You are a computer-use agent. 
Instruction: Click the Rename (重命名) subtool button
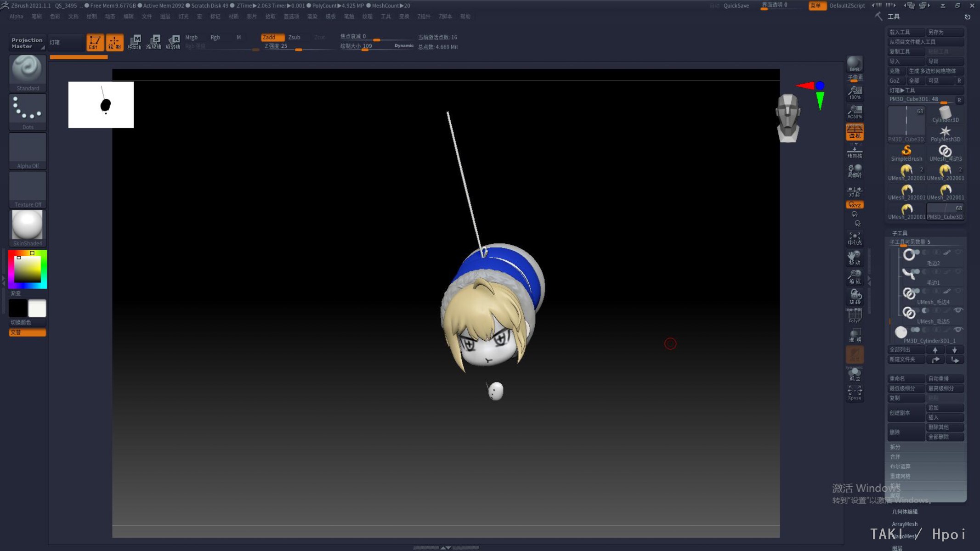906,379
